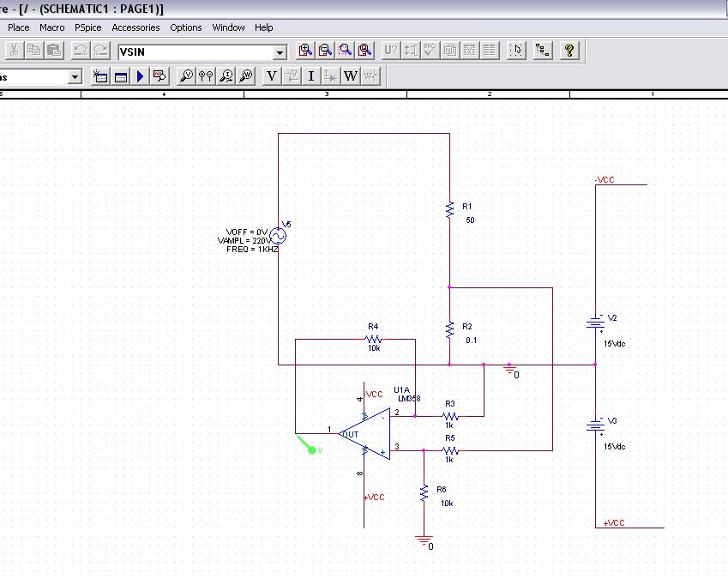Open the Window menu

point(228,27)
